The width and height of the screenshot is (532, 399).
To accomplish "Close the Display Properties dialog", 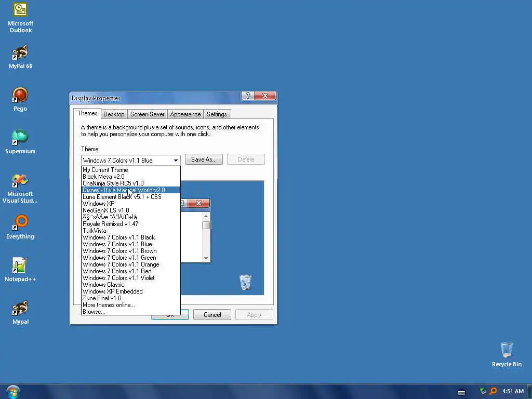I will coord(265,96).
